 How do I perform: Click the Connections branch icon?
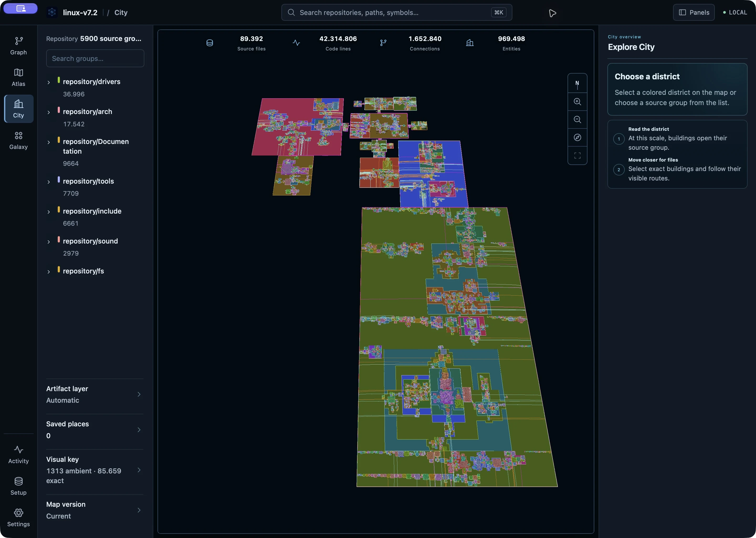click(383, 43)
